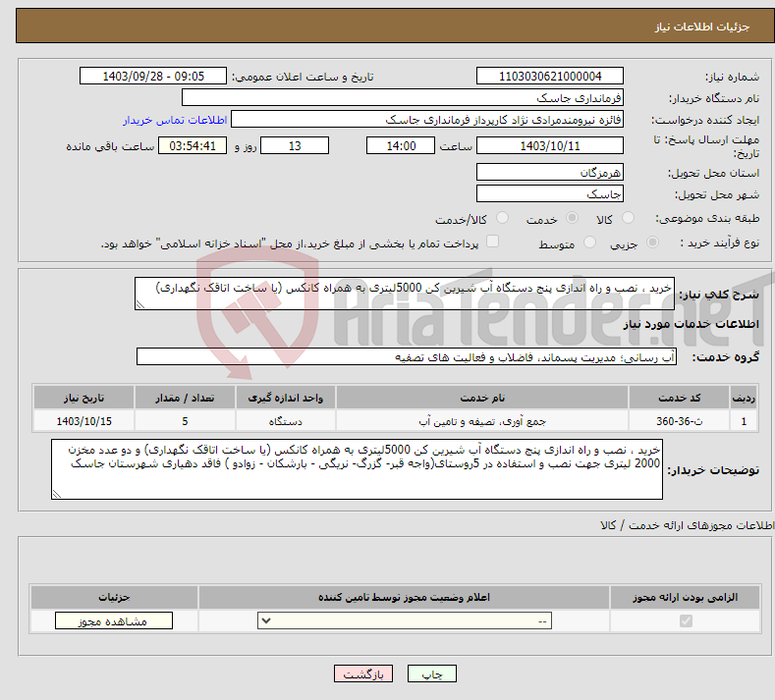Click the مشاهده مجوز button
The width and height of the screenshot is (775, 700).
point(114,620)
